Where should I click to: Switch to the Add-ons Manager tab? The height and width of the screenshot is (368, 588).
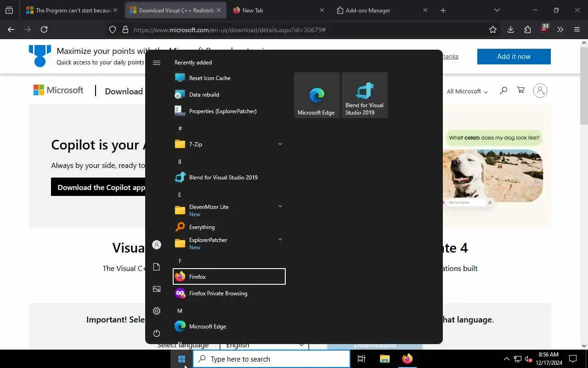tap(382, 10)
